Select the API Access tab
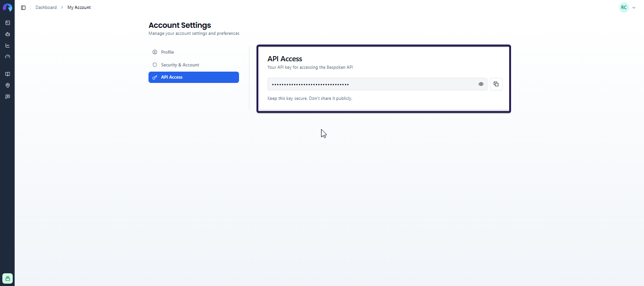Viewport: 644px width, 286px height. (194, 77)
